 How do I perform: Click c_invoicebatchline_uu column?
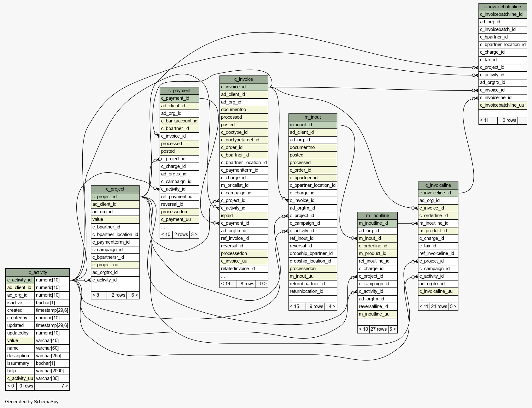[503, 105]
